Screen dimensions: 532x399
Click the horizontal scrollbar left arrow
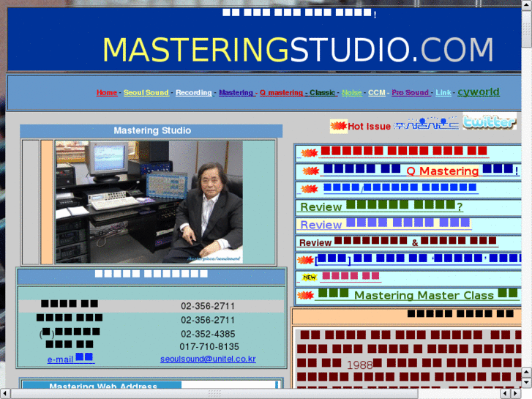[x=4, y=394]
